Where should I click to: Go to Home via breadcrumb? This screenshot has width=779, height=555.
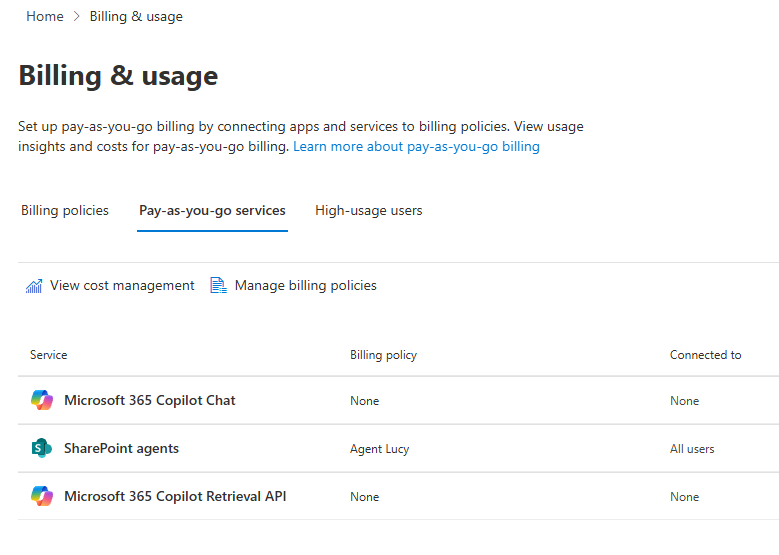(x=45, y=17)
